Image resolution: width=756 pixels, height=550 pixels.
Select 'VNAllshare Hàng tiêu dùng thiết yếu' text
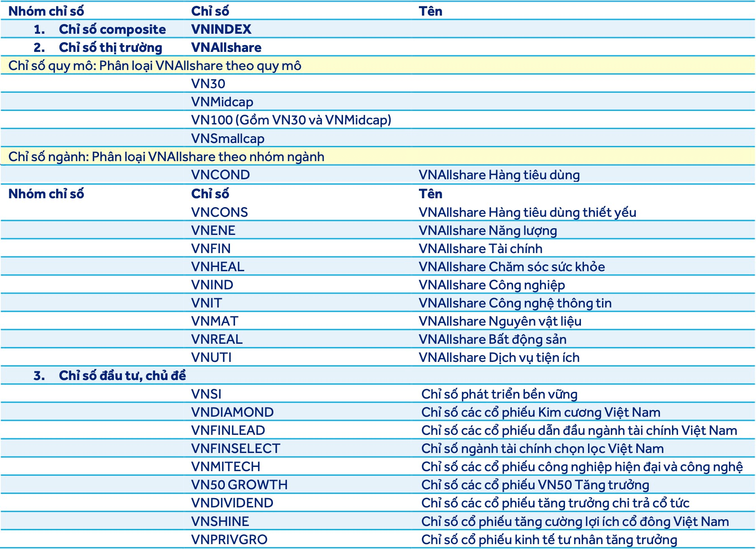coord(527,212)
